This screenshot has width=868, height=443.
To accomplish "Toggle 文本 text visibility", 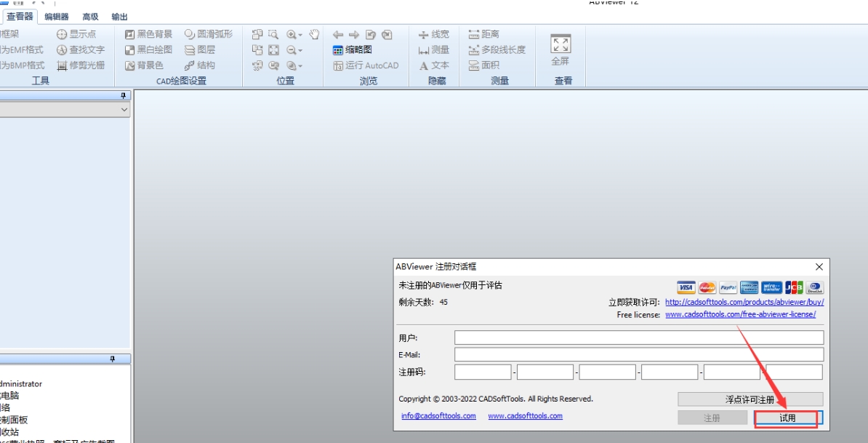I will [434, 65].
